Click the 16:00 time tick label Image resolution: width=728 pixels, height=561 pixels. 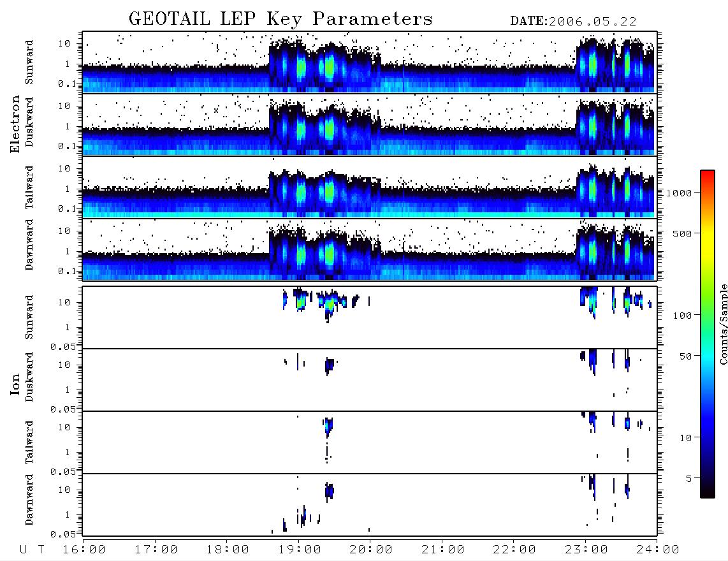(x=85, y=550)
